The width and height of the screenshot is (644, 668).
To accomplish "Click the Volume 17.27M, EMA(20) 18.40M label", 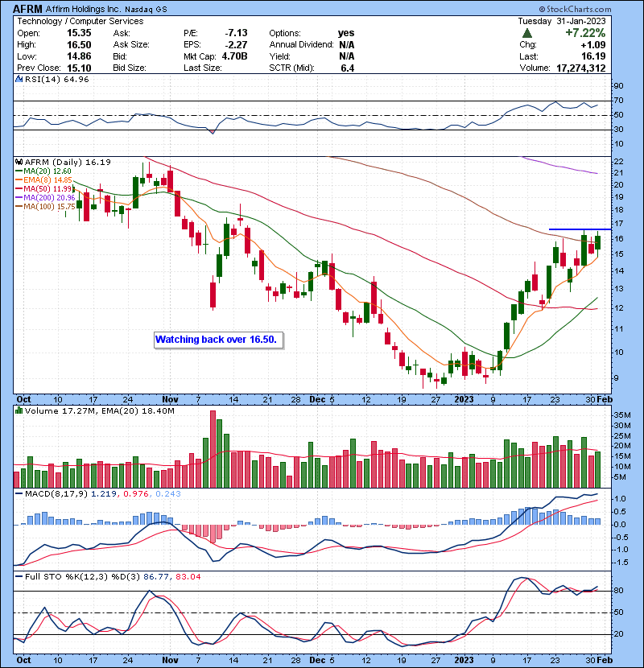I will pyautogui.click(x=99, y=411).
